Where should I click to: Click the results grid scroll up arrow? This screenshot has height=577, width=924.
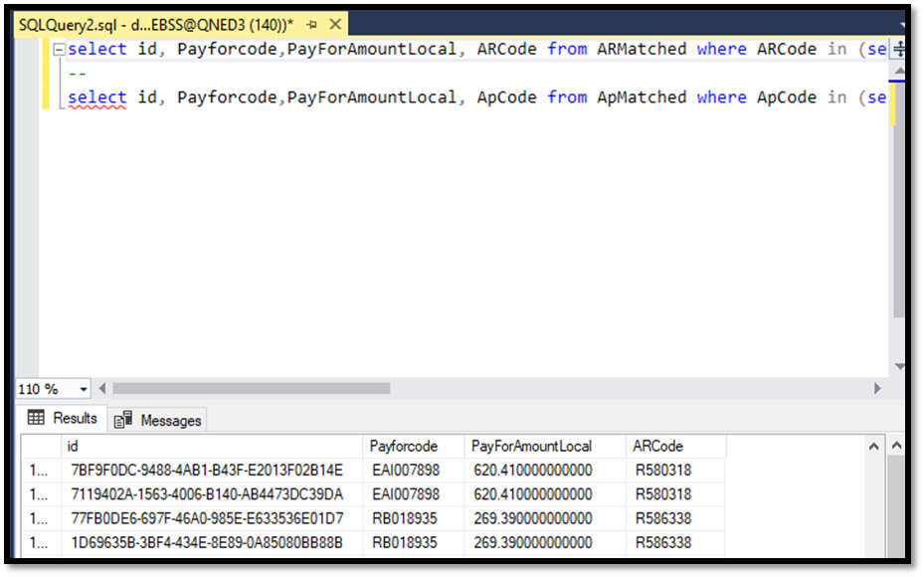(x=874, y=447)
